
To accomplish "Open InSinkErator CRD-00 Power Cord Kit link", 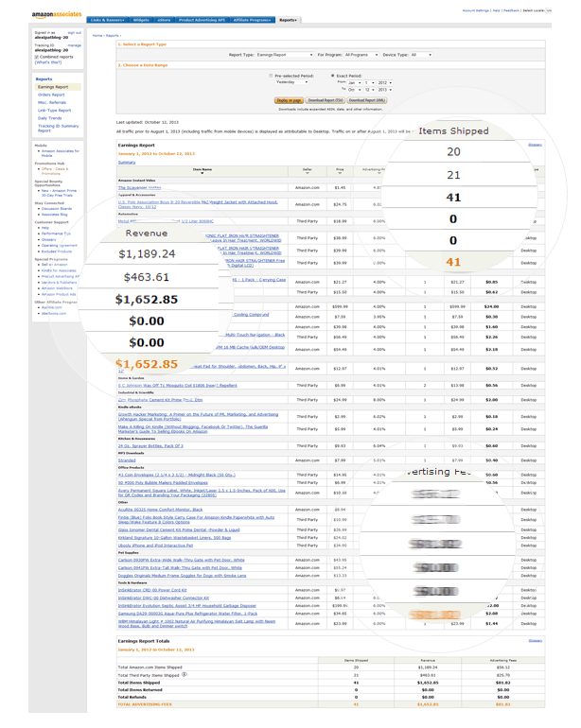I will click(152, 590).
